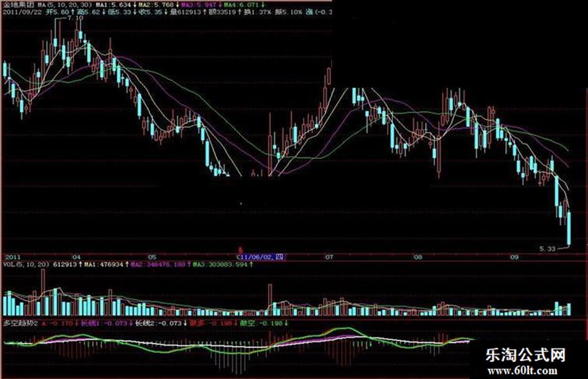Image resolution: width=588 pixels, height=379 pixels.
Task: Click the MA1:5.634 moving average value
Action: [113, 5]
